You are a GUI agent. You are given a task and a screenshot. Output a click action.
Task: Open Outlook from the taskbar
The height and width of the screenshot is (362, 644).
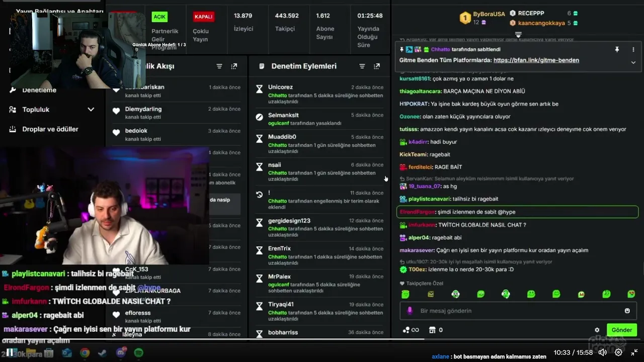click(66, 353)
